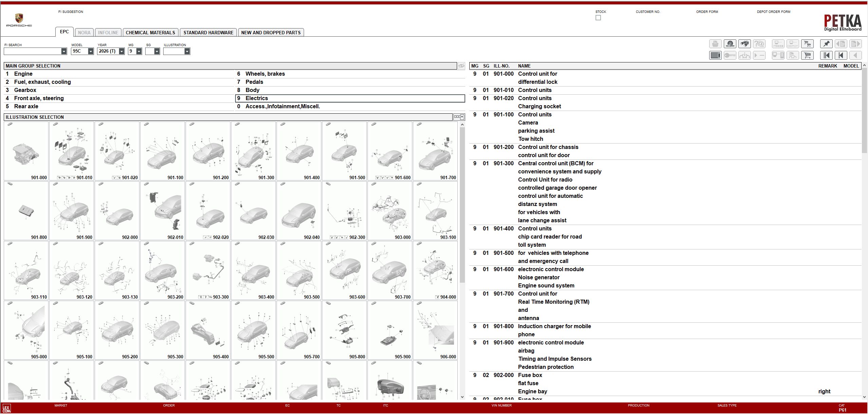868x414 pixels.
Task: Open the MG dropdown showing 9
Action: tap(139, 51)
